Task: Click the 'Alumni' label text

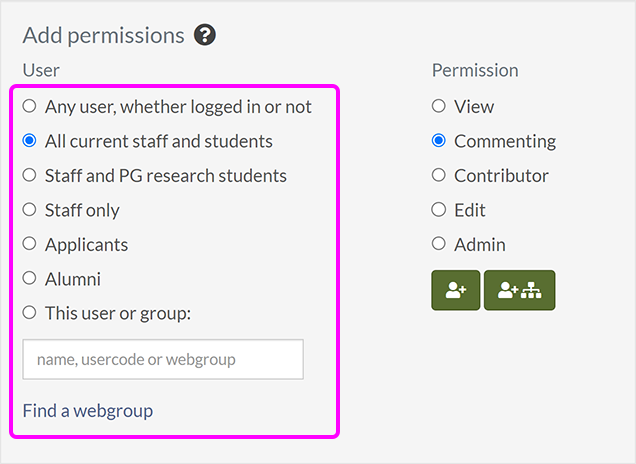Action: pyautogui.click(x=73, y=279)
